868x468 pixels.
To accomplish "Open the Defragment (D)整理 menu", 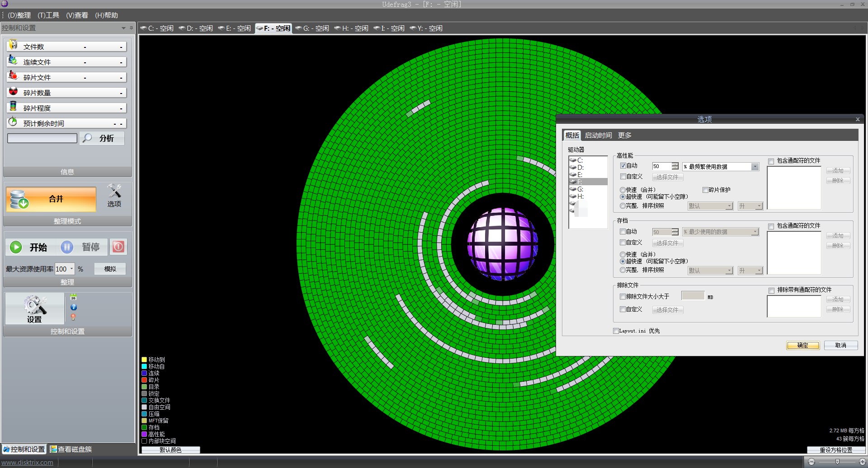I will (19, 15).
